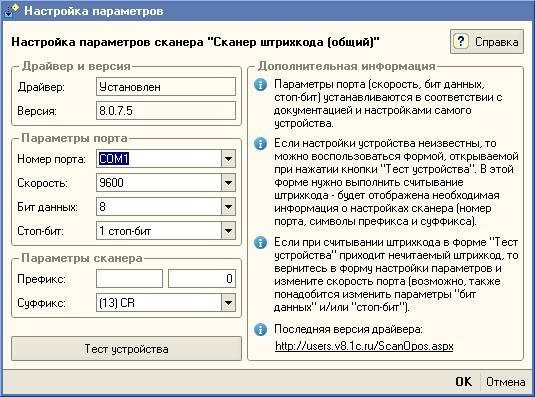Cancel with the Отмена button
This screenshot has height=397, width=535.
506,382
